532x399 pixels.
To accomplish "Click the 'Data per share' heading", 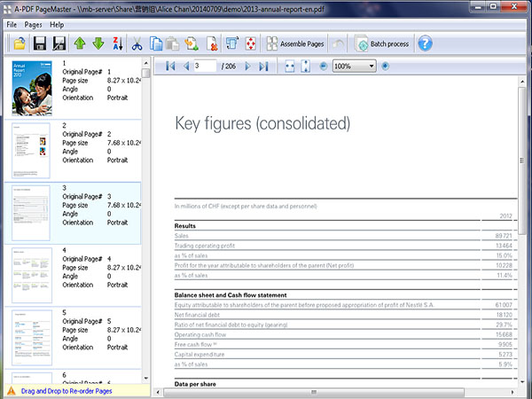I will (195, 384).
